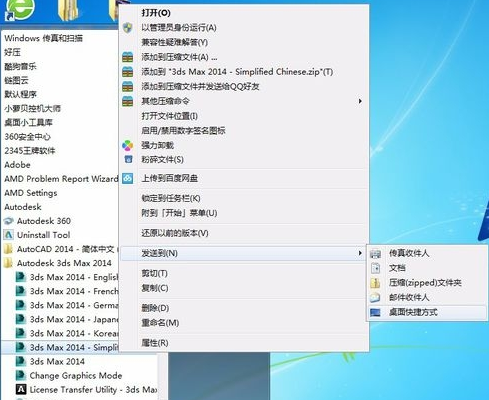
Task: Select 附到「开始」菜单(U) entry
Action: click(179, 213)
